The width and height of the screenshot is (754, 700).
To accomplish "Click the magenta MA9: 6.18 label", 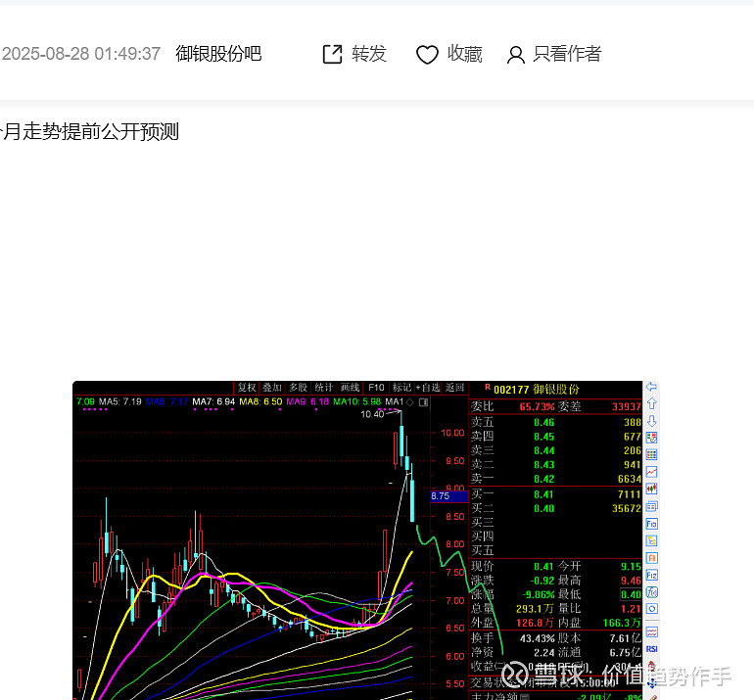I will point(307,401).
